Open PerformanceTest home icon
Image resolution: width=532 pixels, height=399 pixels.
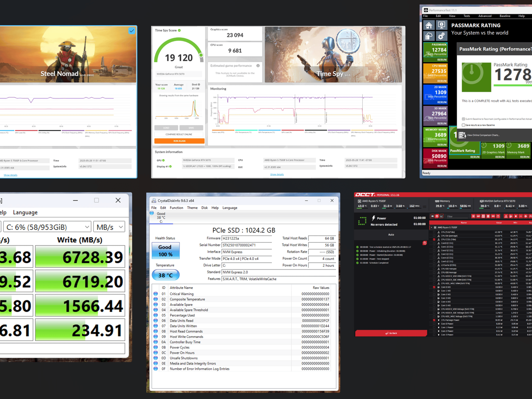[x=429, y=25]
